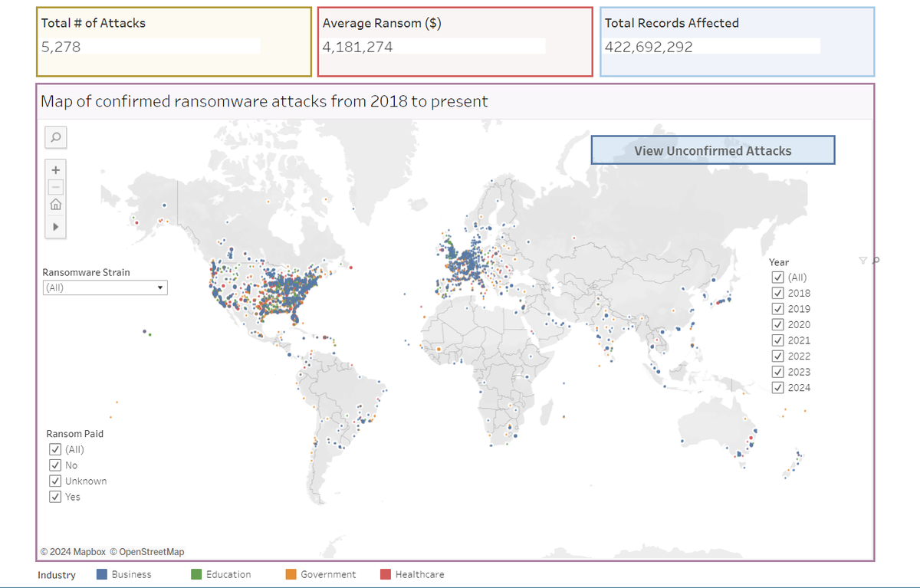Click the search icon beside the Year filter
Screen dimensions: 920x588
coord(874,261)
